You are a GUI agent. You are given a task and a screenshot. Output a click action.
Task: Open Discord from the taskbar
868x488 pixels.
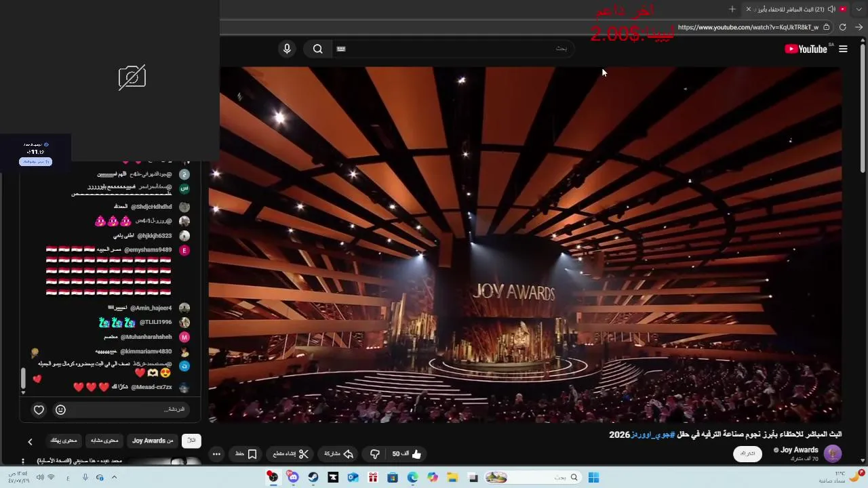(x=293, y=477)
